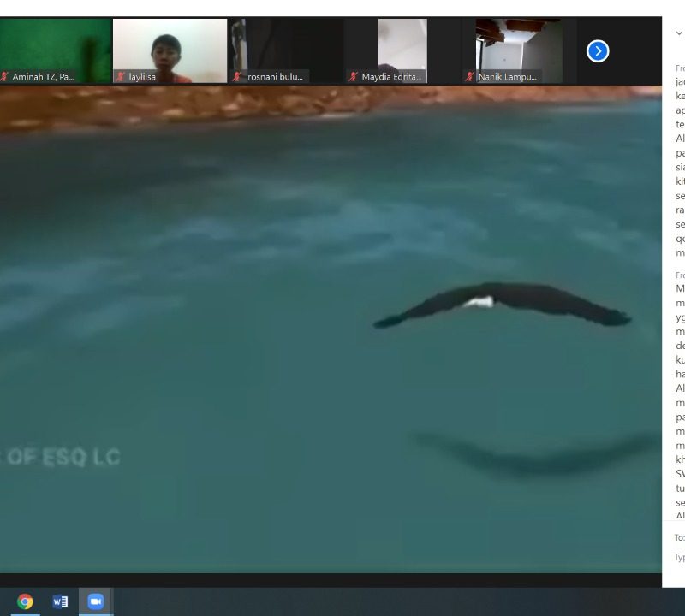Switch to Microsoft Word in the taskbar
Viewport: 685px width, 616px height.
(x=60, y=601)
